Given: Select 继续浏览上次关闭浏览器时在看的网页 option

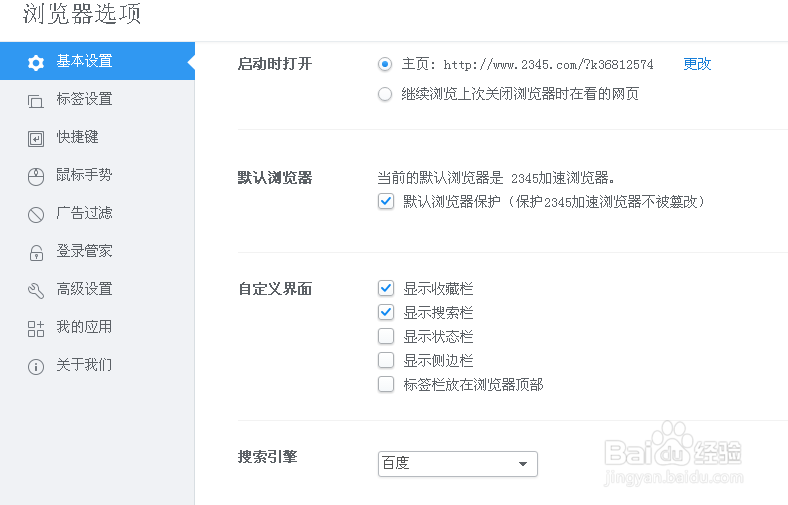Looking at the screenshot, I should (385, 94).
